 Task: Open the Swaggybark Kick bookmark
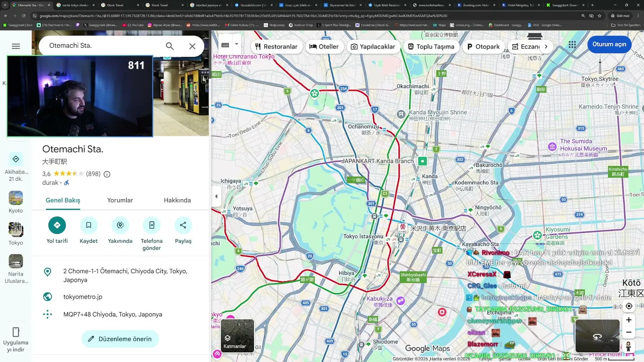tap(18, 25)
